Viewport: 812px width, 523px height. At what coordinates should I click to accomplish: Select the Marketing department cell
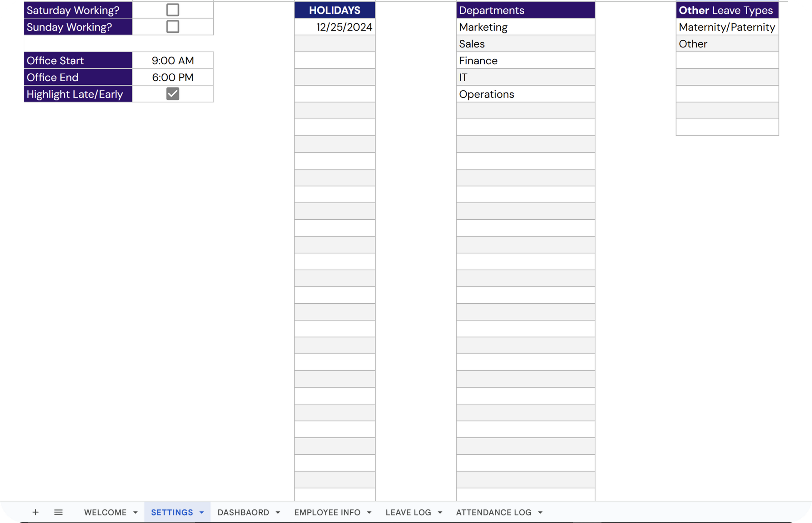(x=525, y=27)
